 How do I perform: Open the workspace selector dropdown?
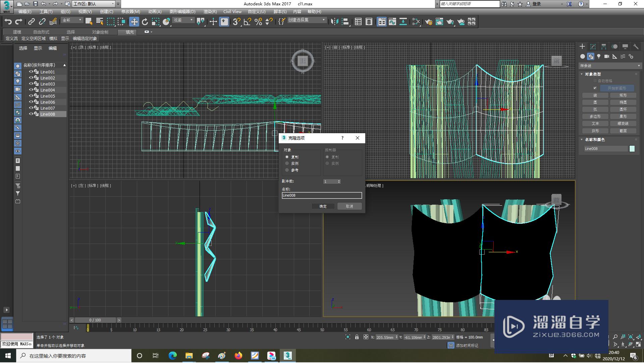(94, 4)
